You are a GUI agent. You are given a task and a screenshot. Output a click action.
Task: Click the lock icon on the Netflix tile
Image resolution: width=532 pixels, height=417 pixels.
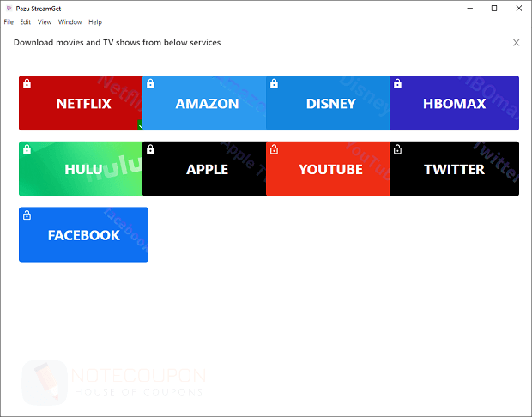click(x=27, y=83)
